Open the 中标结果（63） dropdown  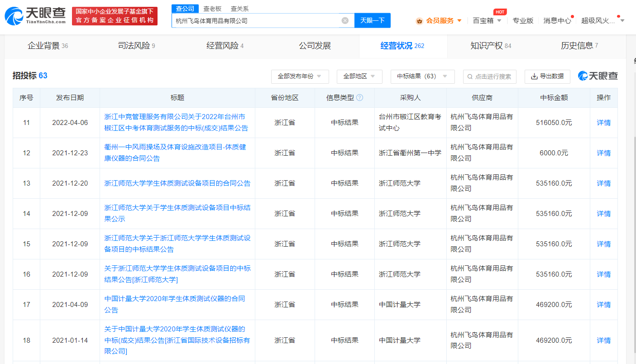422,77
